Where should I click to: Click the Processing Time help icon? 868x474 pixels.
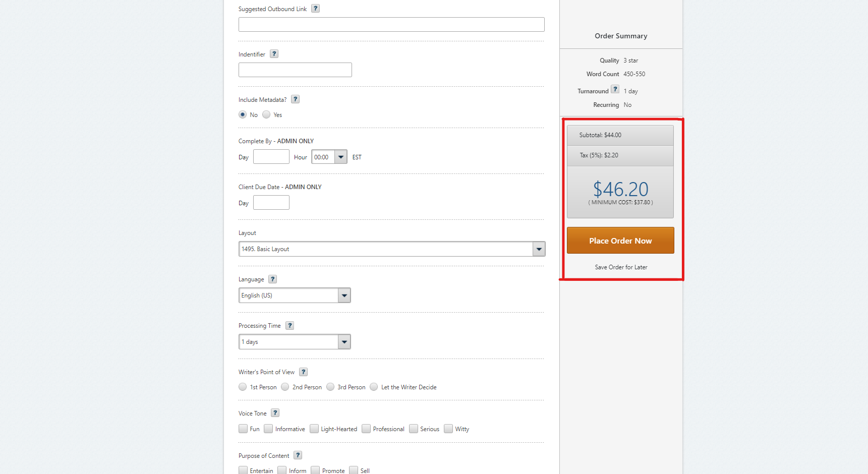[x=290, y=325]
